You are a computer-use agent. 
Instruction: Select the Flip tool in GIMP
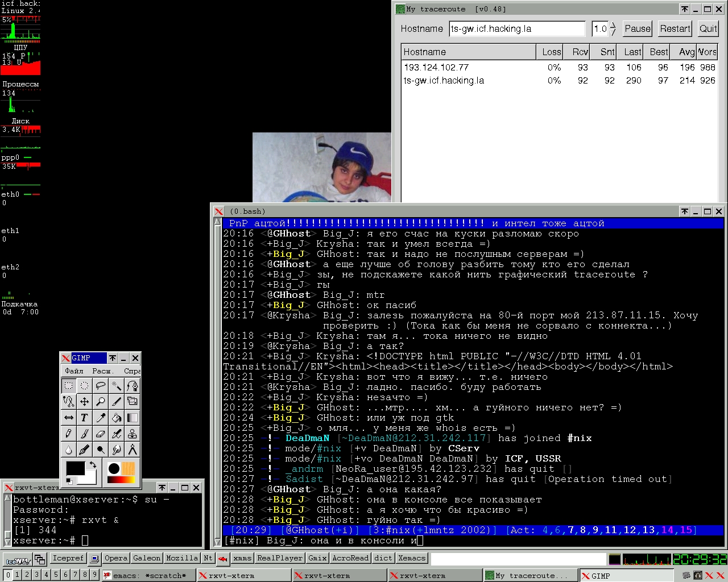coord(68,418)
